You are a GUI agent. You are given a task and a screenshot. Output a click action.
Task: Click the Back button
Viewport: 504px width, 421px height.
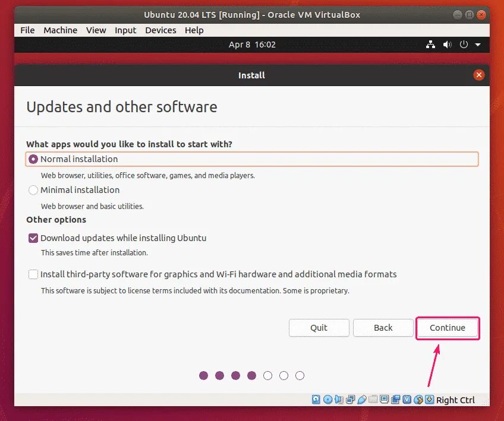pyautogui.click(x=383, y=328)
